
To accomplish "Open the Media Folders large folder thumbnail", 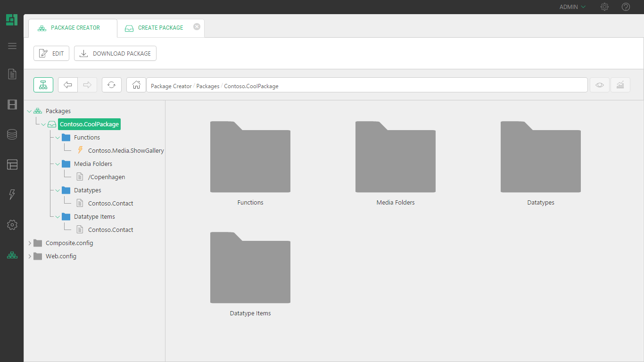I will tap(396, 157).
